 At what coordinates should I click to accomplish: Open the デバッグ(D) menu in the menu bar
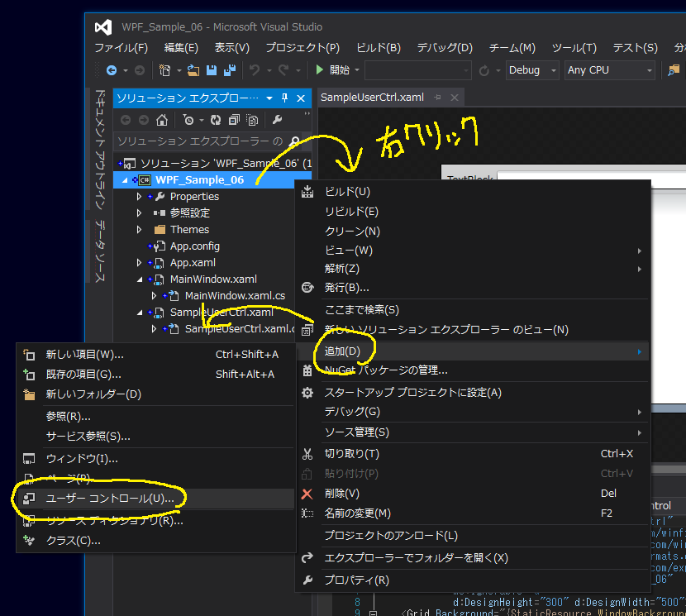click(x=445, y=48)
